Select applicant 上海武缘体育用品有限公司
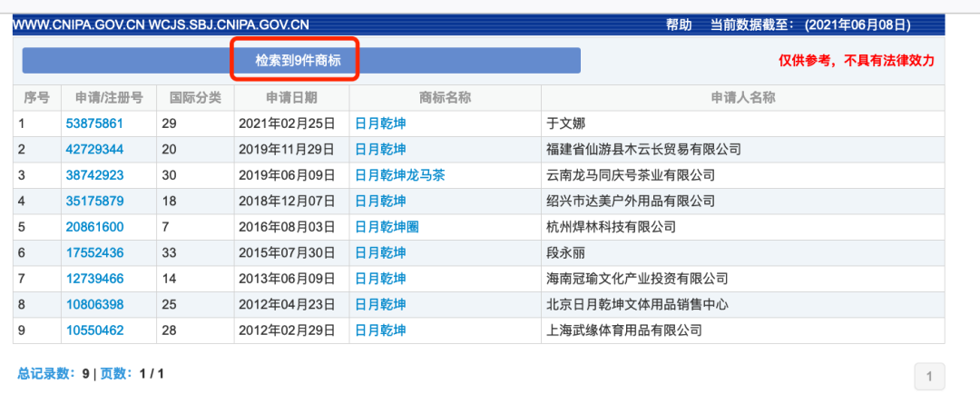 point(743,330)
